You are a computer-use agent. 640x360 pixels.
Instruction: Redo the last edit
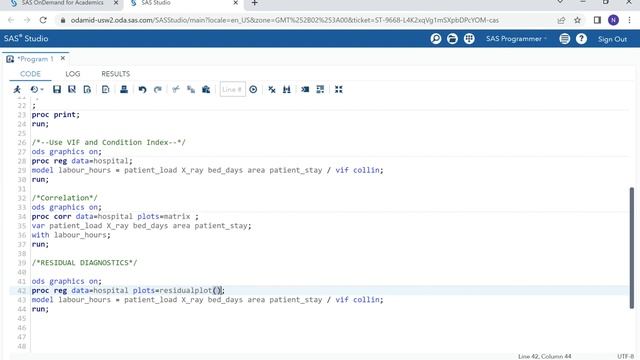[x=158, y=89]
